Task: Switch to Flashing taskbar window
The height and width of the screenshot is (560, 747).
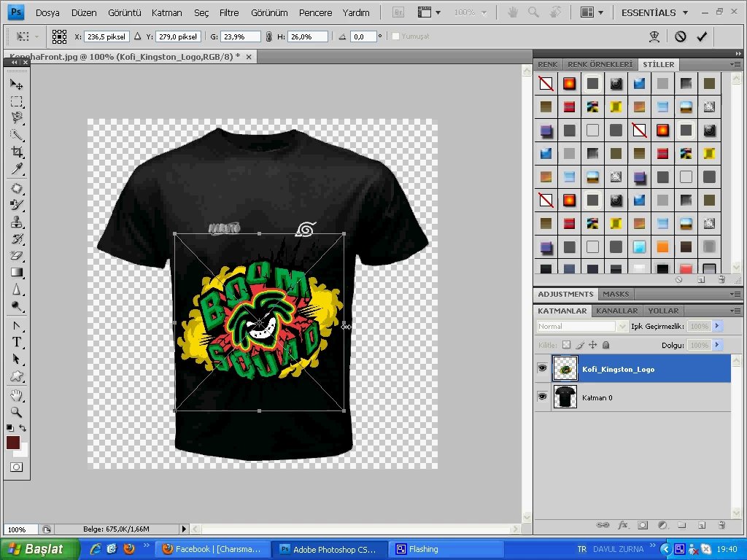Action: coord(446,549)
